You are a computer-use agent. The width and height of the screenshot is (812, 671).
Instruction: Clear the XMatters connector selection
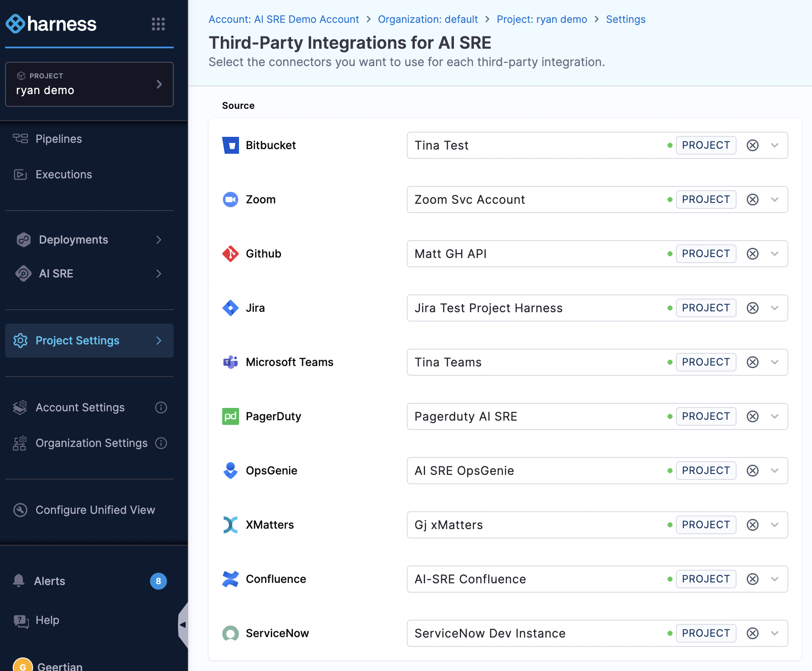[x=753, y=525]
